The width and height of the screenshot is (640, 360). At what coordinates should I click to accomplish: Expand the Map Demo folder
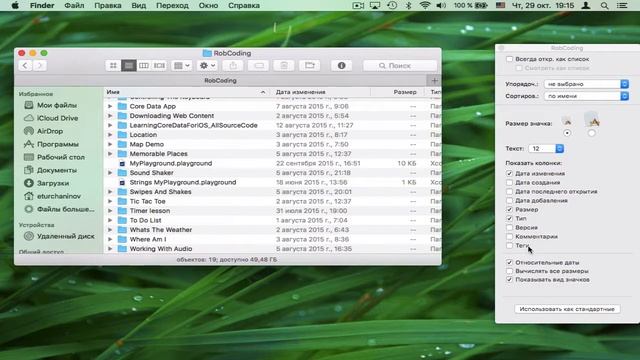[110, 144]
